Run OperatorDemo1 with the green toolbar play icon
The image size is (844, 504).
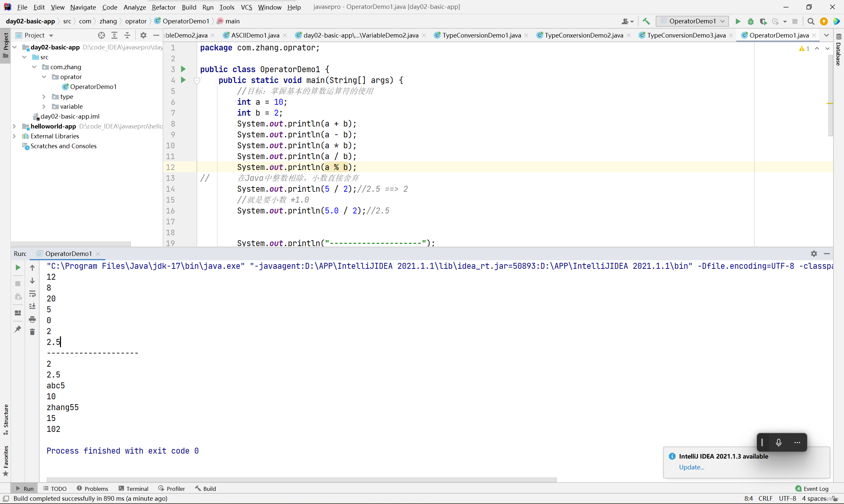pos(738,21)
